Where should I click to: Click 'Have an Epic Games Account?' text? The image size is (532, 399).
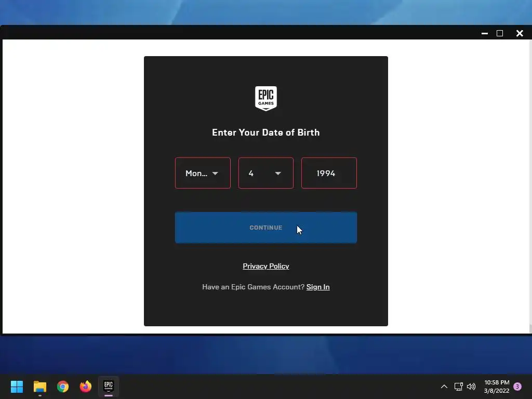[x=254, y=287]
